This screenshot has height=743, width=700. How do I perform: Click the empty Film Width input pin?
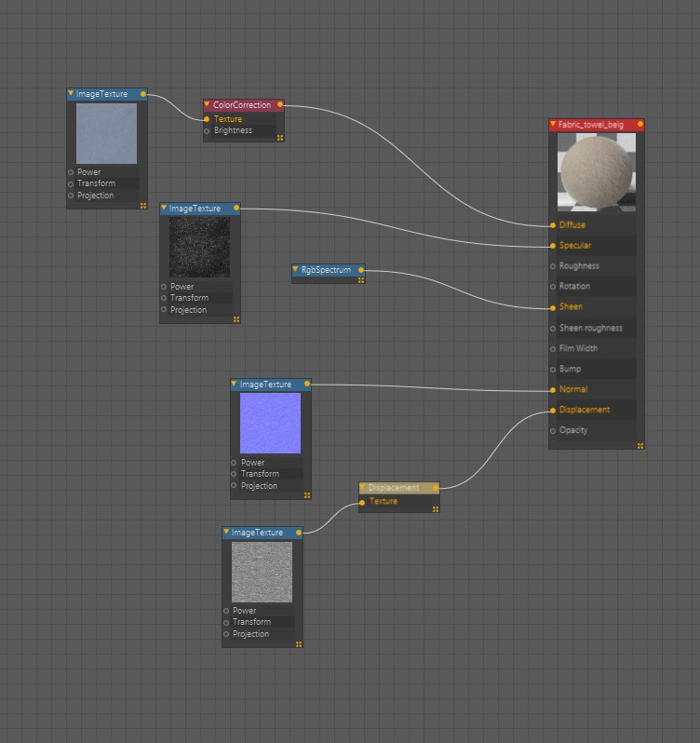point(553,349)
